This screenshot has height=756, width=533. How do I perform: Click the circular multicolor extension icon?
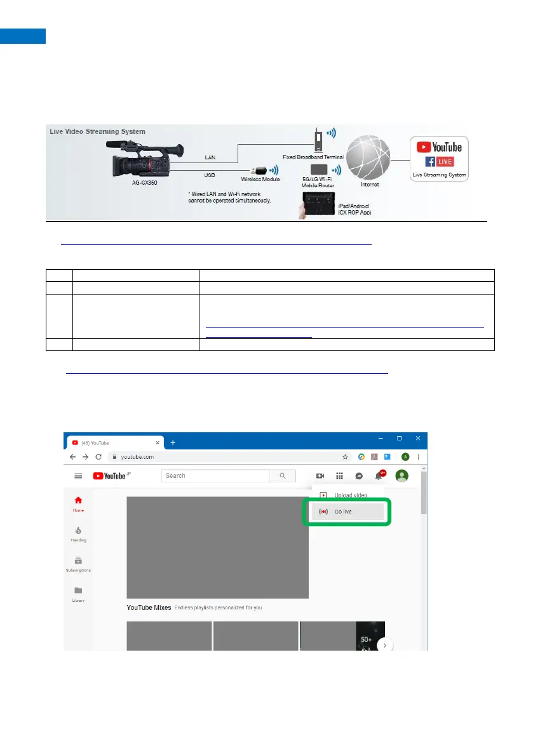pyautogui.click(x=361, y=456)
